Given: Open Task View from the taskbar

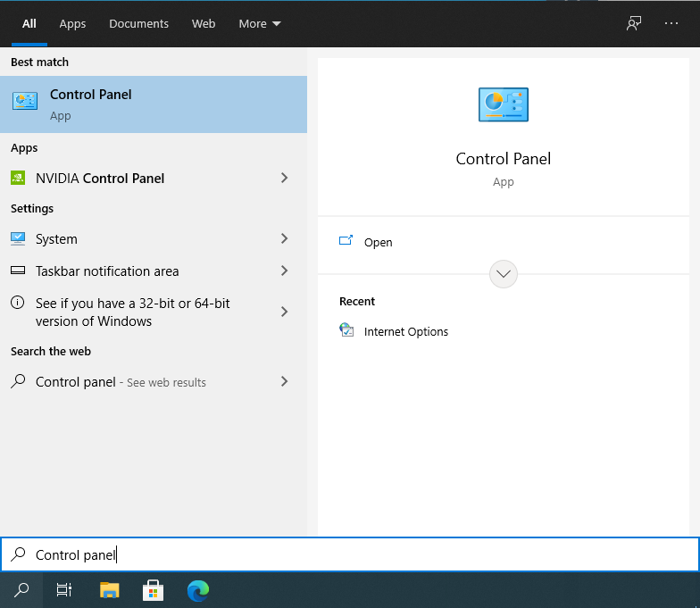Looking at the screenshot, I should click(x=64, y=590).
